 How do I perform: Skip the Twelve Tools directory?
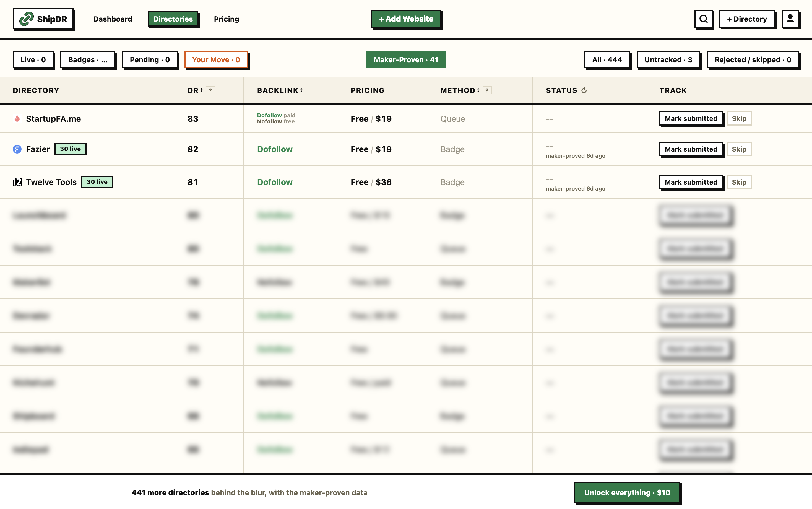point(739,182)
